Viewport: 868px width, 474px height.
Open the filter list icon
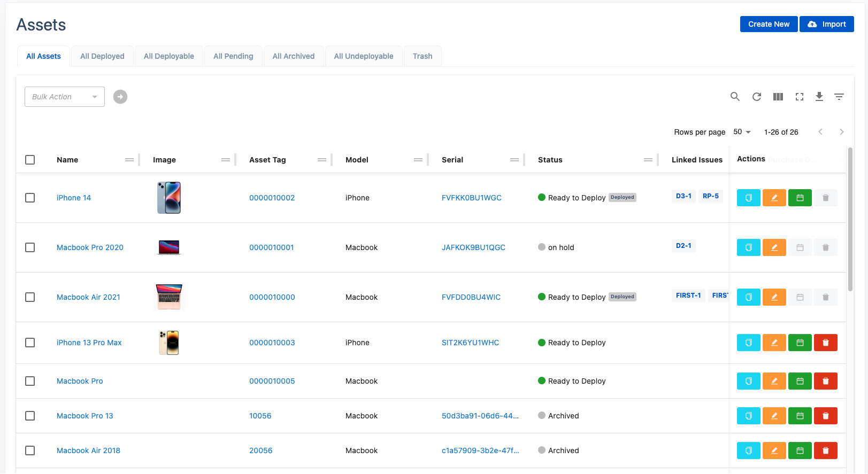coord(839,97)
